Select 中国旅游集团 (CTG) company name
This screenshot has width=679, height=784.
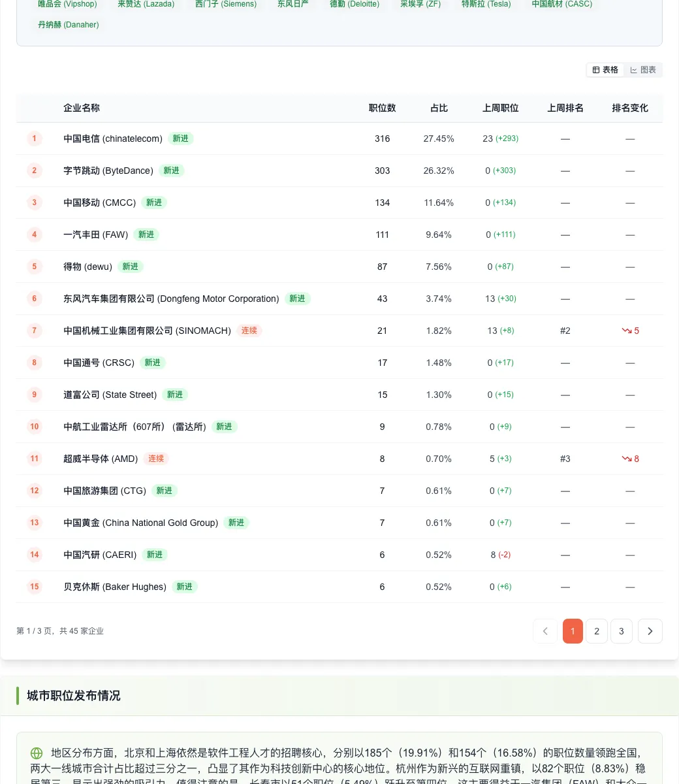(104, 491)
